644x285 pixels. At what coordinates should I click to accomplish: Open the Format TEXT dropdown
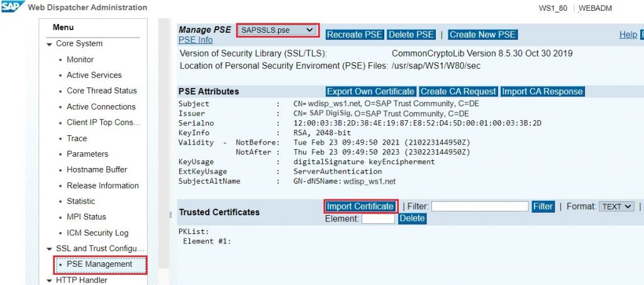pyautogui.click(x=616, y=206)
